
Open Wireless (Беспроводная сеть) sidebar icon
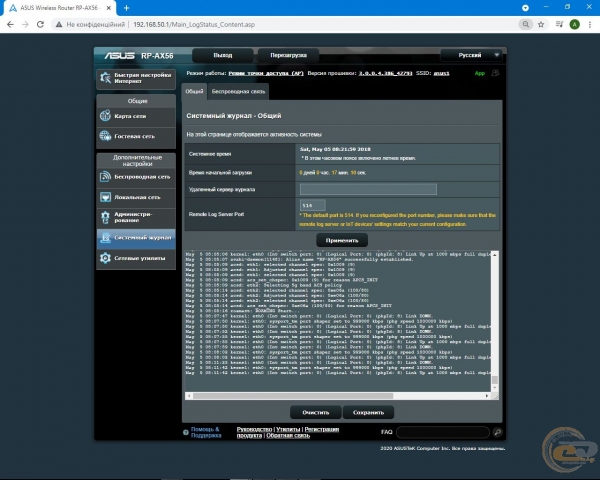click(x=105, y=176)
